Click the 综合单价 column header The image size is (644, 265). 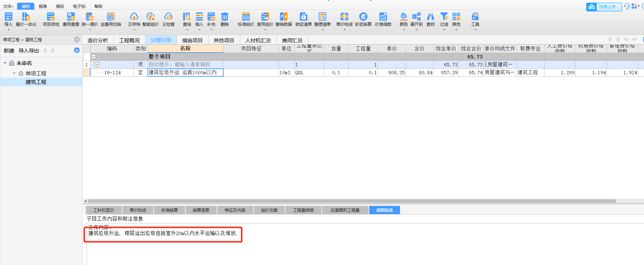pyautogui.click(x=446, y=48)
